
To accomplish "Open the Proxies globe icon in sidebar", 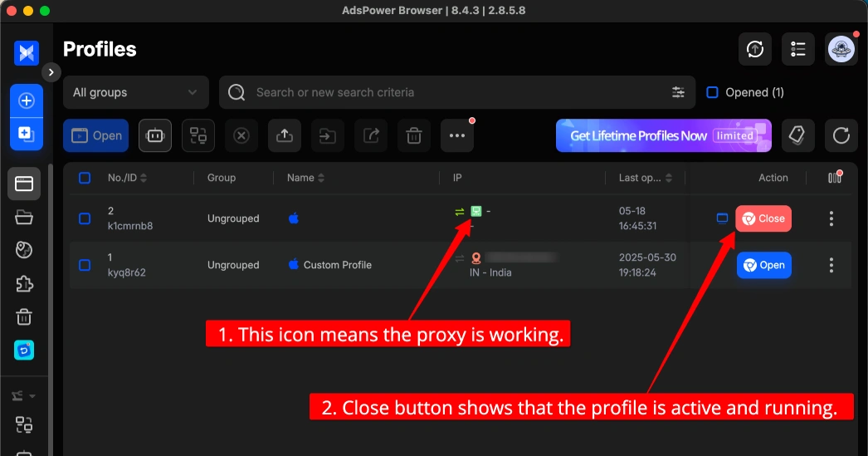I will pos(24,250).
